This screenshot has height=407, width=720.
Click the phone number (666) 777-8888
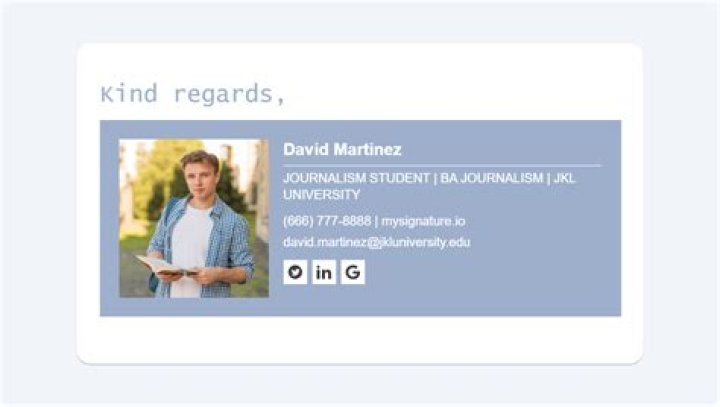(327, 221)
